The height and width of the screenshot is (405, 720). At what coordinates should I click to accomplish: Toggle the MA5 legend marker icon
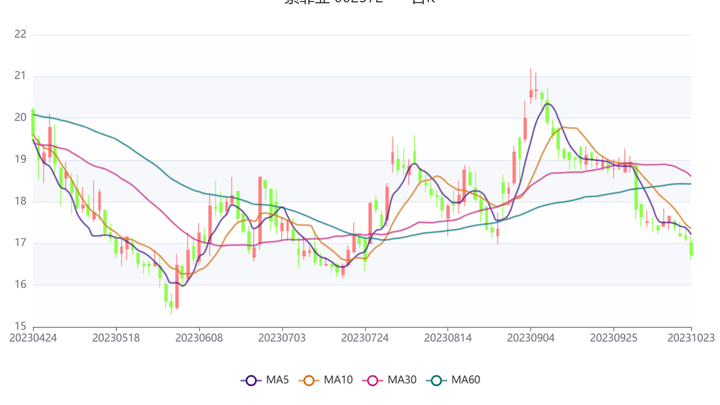252,380
